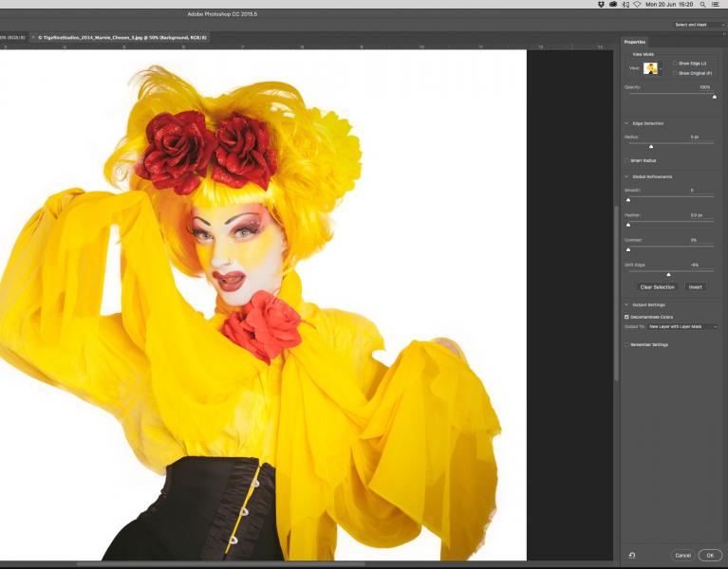Click the Wi-Fi status icon
This screenshot has width=728, height=569.
click(637, 5)
